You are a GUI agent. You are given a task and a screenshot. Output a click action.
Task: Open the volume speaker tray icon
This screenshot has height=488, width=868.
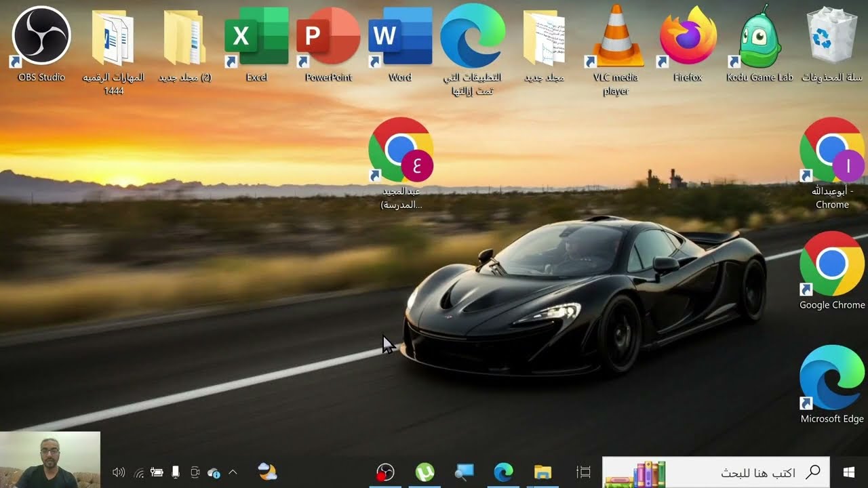tap(119, 472)
